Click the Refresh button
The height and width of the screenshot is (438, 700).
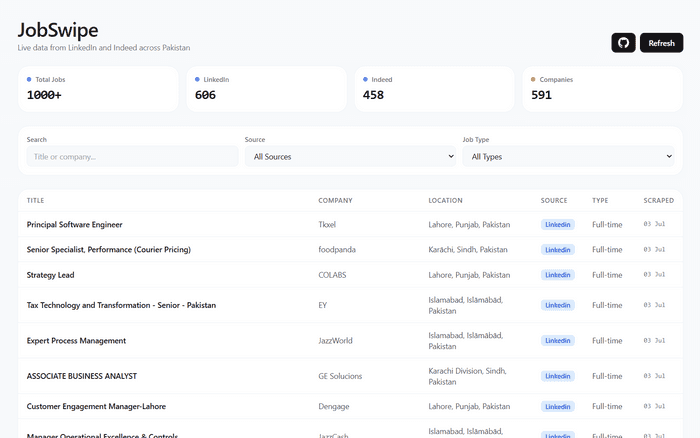(661, 43)
